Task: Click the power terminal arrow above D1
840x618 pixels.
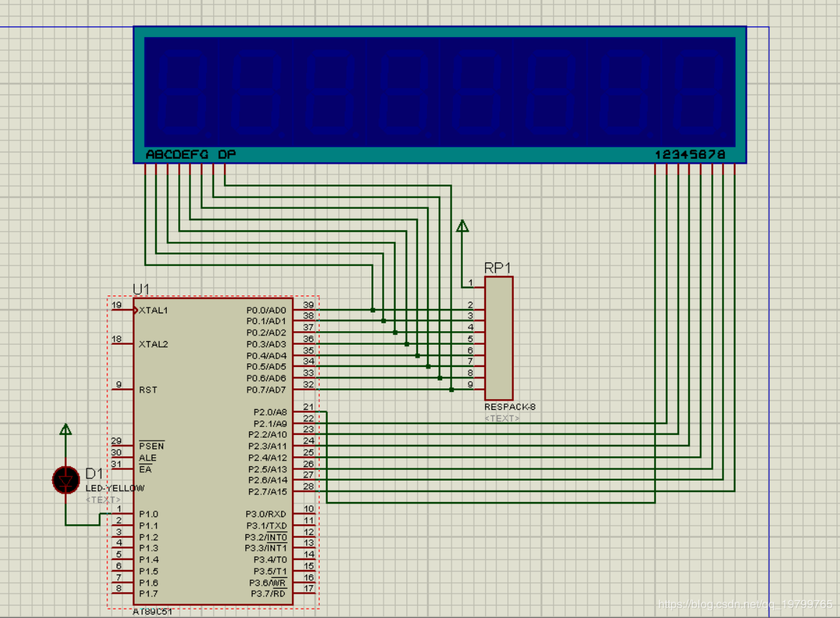Action: 65,429
